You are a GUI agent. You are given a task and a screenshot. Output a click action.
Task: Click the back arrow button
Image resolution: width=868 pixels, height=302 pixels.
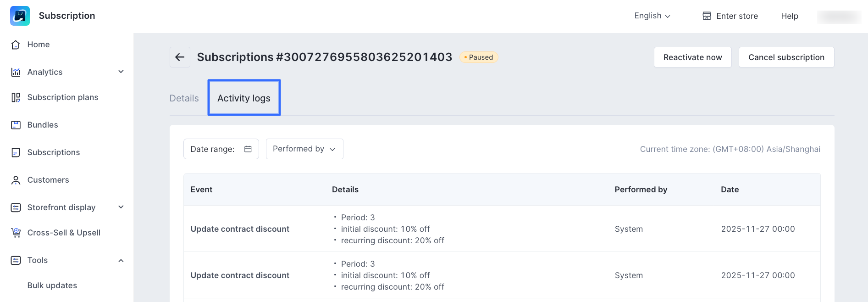(180, 57)
